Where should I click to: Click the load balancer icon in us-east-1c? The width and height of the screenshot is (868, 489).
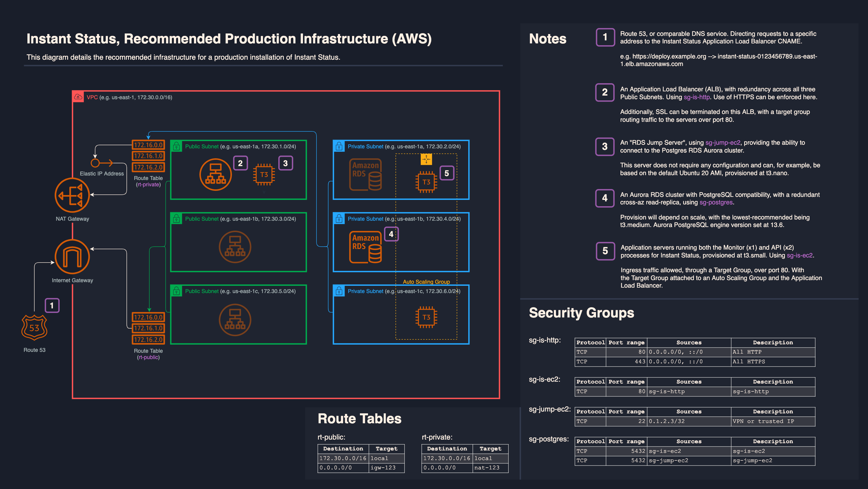[x=235, y=320]
